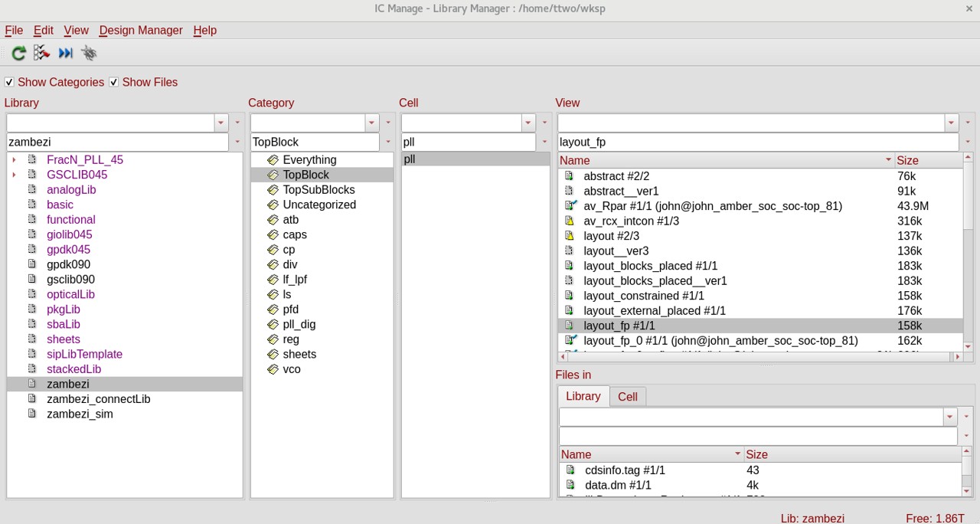Image resolution: width=980 pixels, height=524 pixels.
Task: Expand the FracN_PLL_45 library tree
Action: pos(14,160)
